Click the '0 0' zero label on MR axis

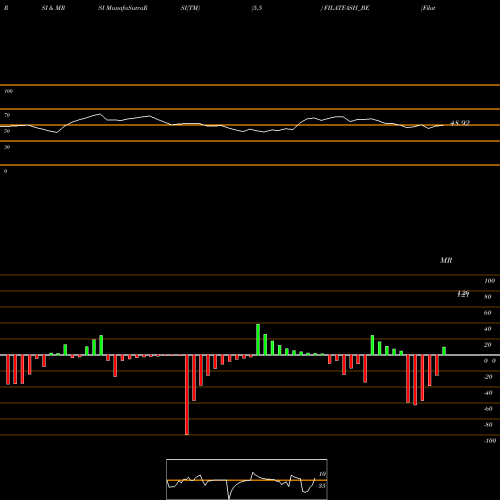click(490, 361)
